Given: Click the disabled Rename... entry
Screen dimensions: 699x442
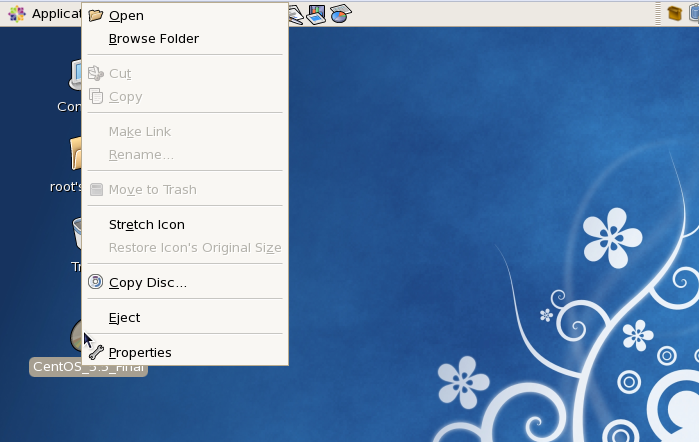Looking at the screenshot, I should tap(185, 155).
